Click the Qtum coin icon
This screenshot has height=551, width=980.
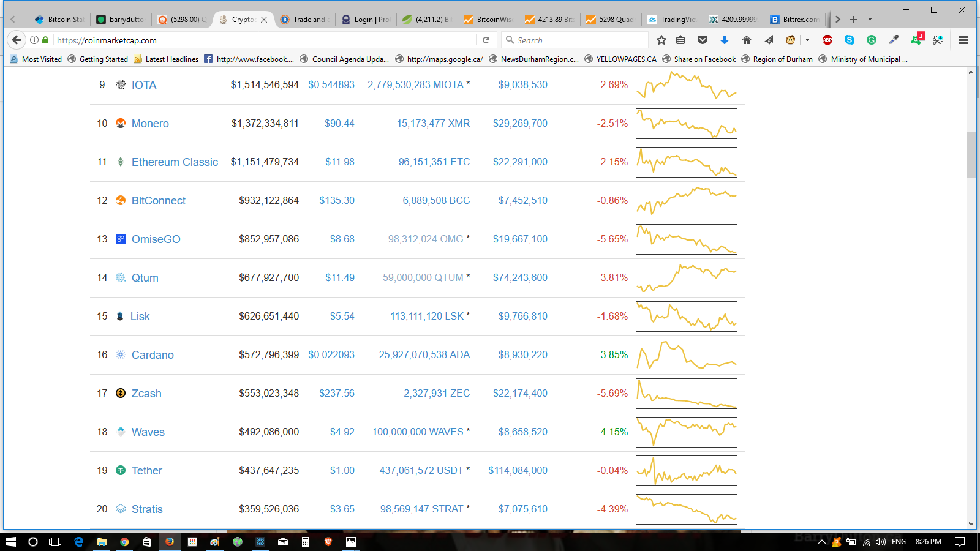pyautogui.click(x=121, y=277)
